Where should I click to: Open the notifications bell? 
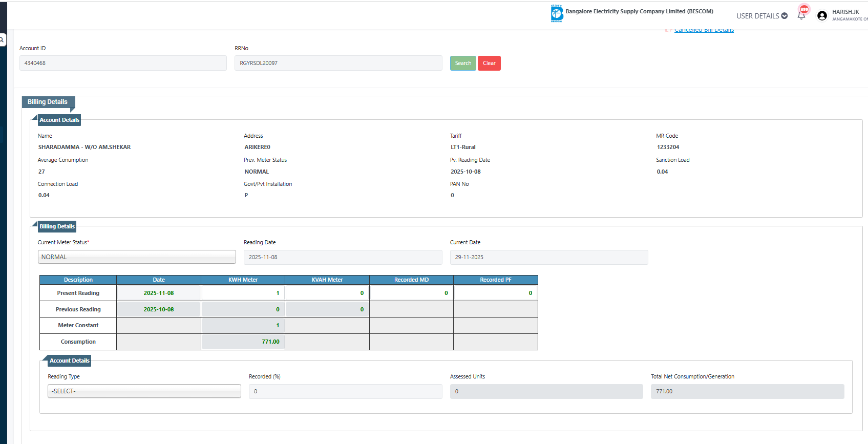point(801,16)
